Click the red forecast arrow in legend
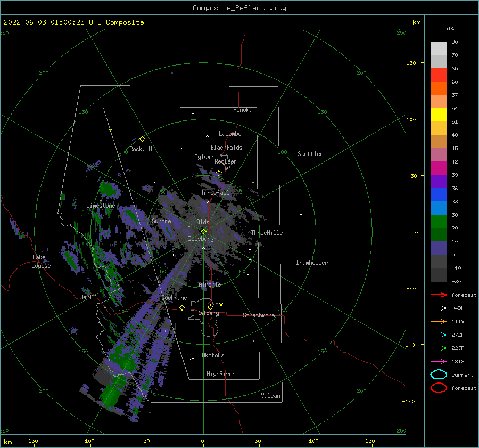Image resolution: width=479 pixels, height=448 pixels. click(x=439, y=295)
